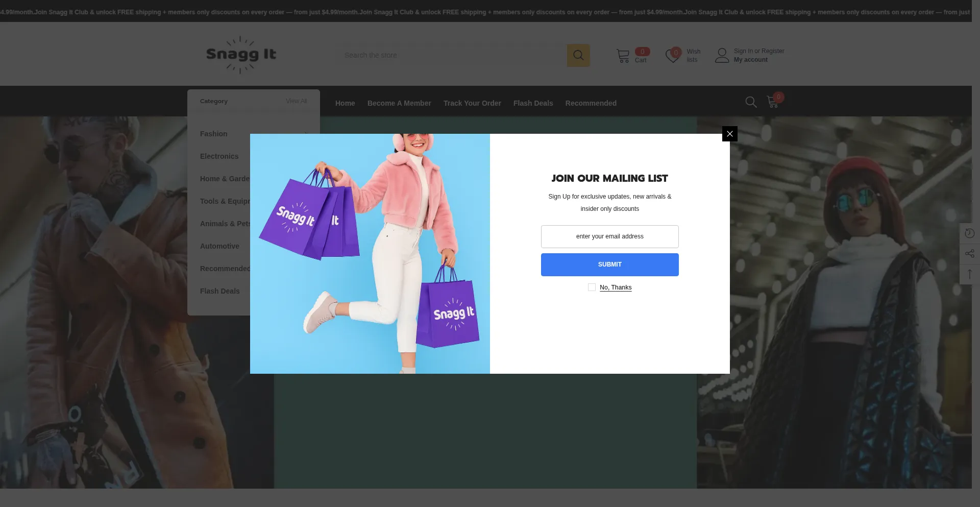Click the Snagg It Club announcement banner
Screen dimensions: 980x507
click(x=486, y=12)
